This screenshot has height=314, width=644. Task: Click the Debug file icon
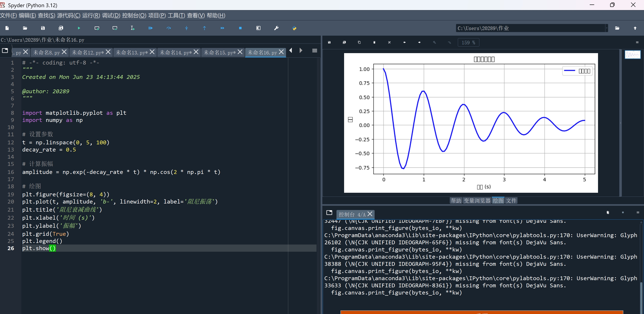point(151,28)
